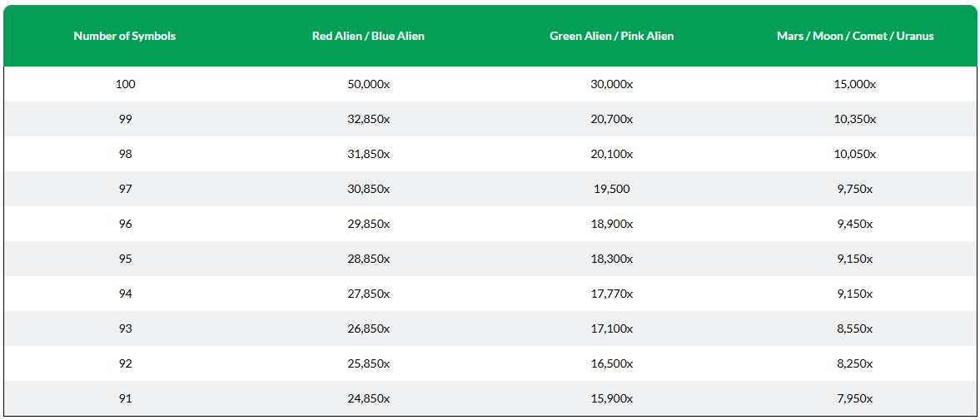Select the Red Alien / Blue Alien header
Image resolution: width=980 pixels, height=420 pixels.
(x=368, y=37)
